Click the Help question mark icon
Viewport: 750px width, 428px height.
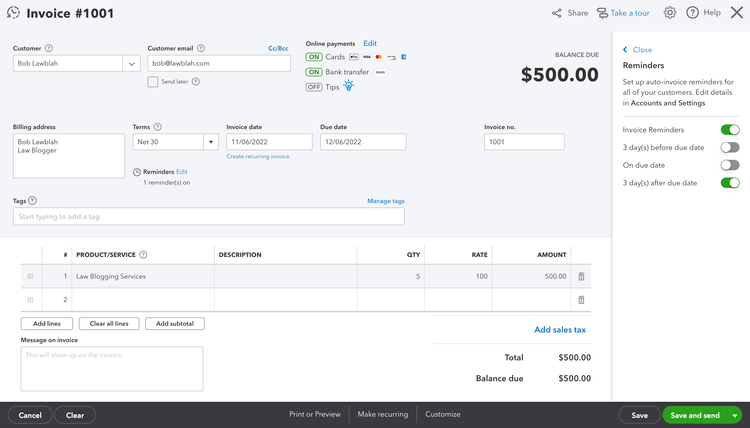692,13
